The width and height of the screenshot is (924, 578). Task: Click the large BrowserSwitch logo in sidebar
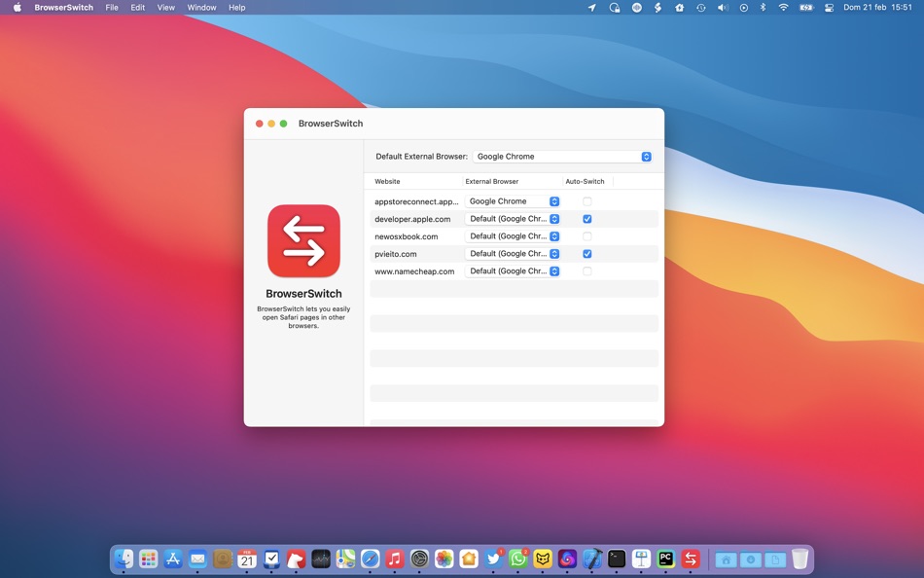pos(303,240)
